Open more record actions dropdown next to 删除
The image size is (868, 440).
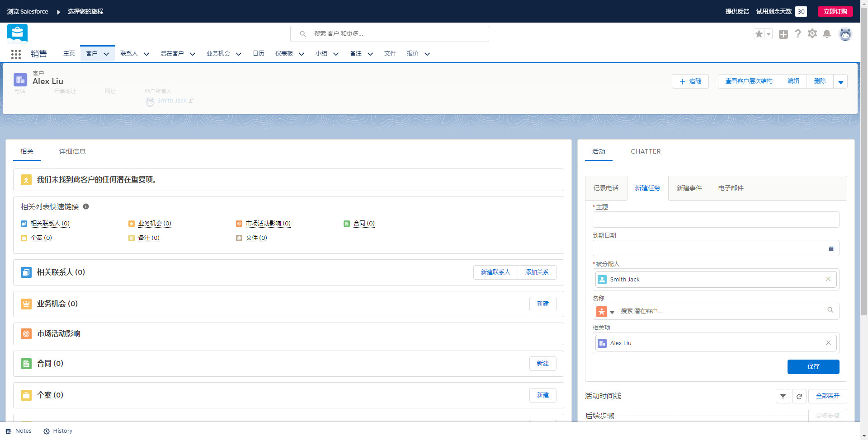[x=841, y=82]
